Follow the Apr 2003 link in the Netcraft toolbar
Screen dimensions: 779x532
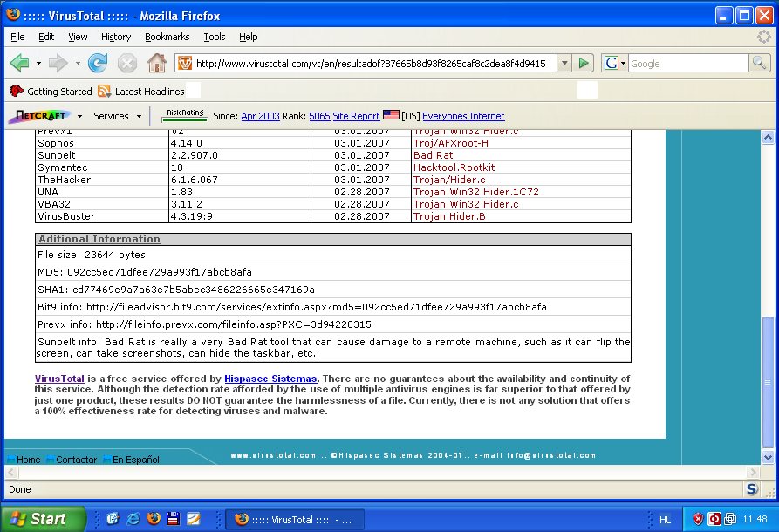(x=260, y=116)
